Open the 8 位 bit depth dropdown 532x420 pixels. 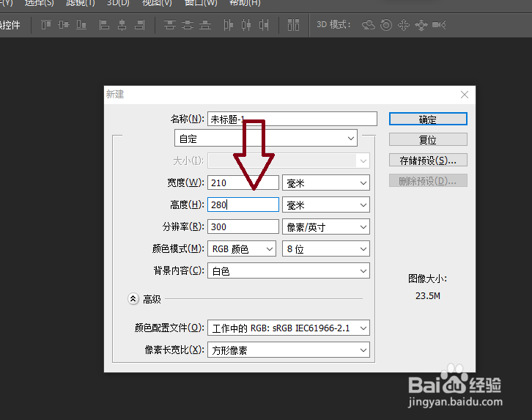point(326,248)
